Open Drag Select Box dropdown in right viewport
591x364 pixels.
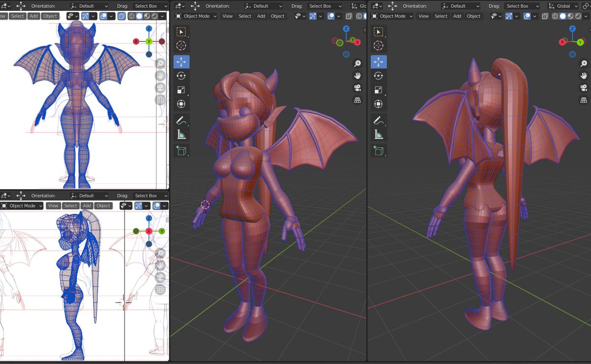click(x=522, y=6)
